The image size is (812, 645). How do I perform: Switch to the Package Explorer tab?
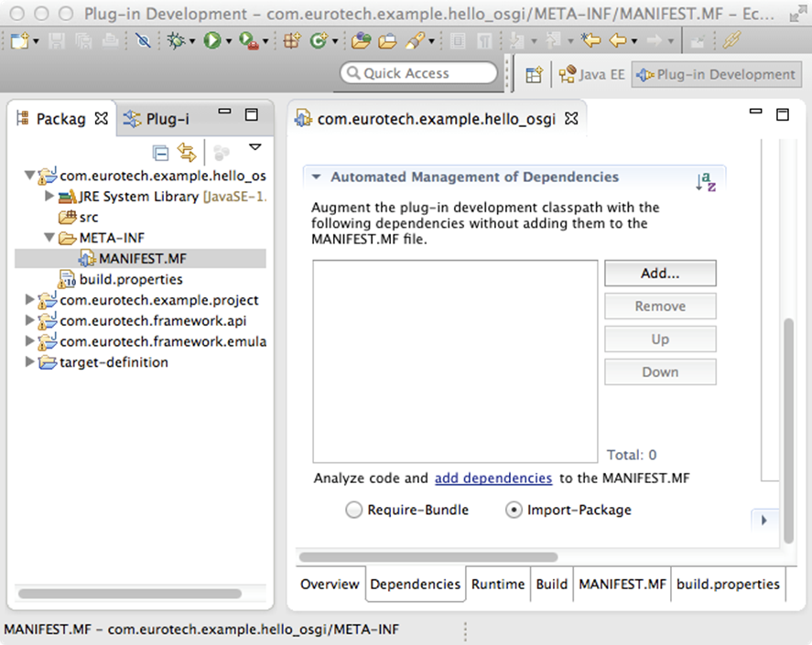pyautogui.click(x=61, y=119)
